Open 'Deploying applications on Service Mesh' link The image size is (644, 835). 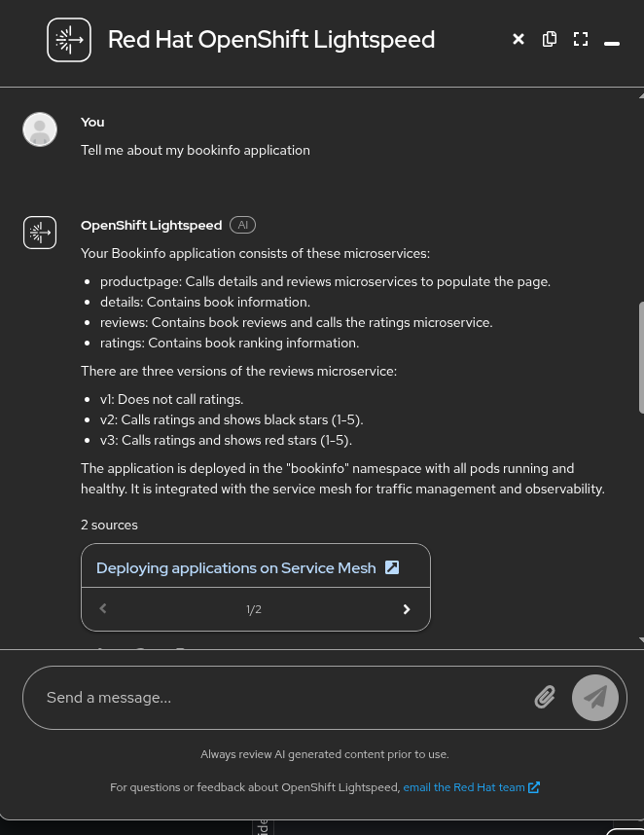click(235, 568)
